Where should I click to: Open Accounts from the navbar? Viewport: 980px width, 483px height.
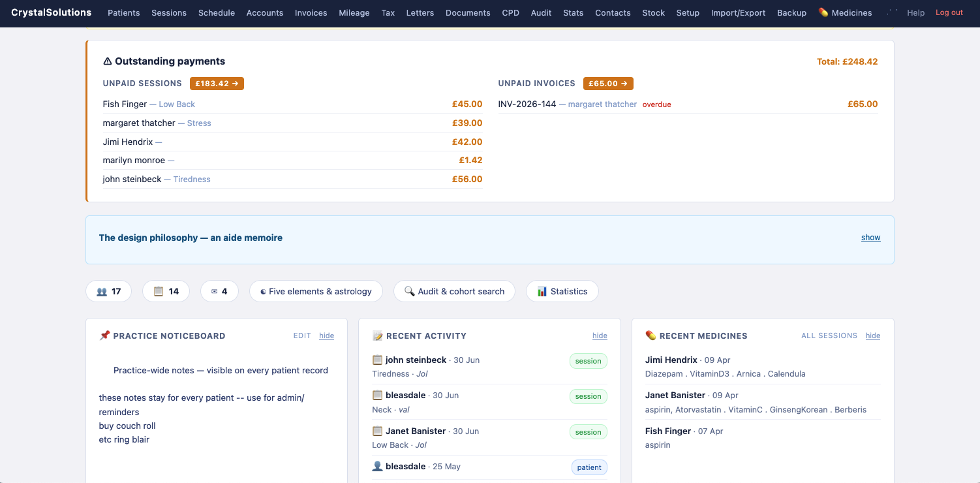(265, 12)
